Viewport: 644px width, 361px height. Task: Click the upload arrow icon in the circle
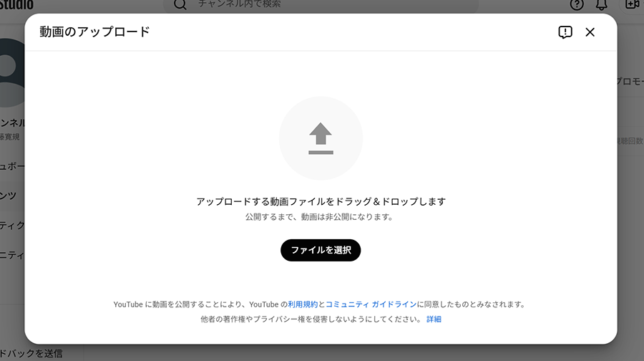(321, 138)
